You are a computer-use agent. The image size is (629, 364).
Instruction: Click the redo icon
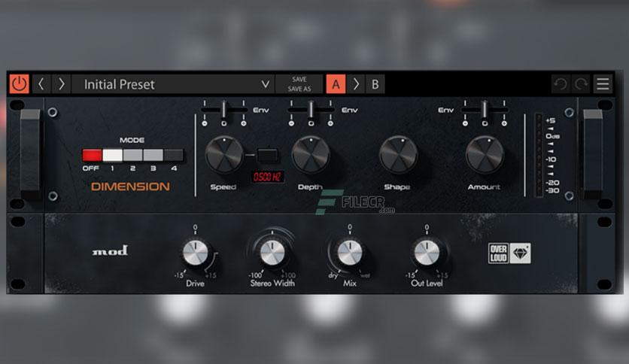581,84
